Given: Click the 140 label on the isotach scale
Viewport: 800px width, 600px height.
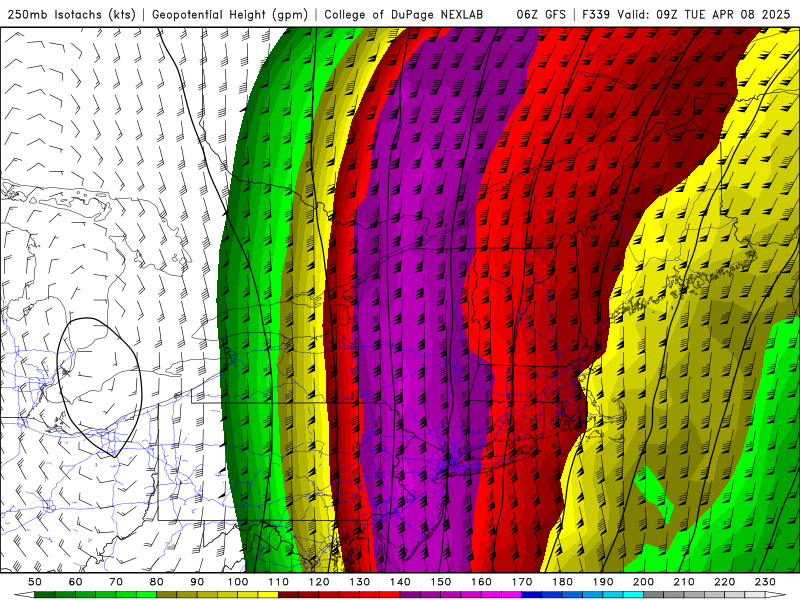Looking at the screenshot, I should [400, 582].
